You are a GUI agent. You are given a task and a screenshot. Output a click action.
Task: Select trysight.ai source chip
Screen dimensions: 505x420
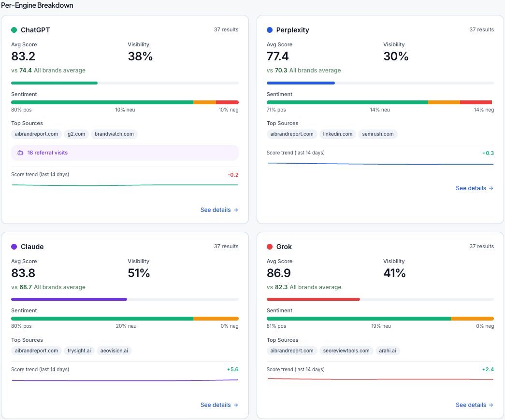pyautogui.click(x=79, y=350)
